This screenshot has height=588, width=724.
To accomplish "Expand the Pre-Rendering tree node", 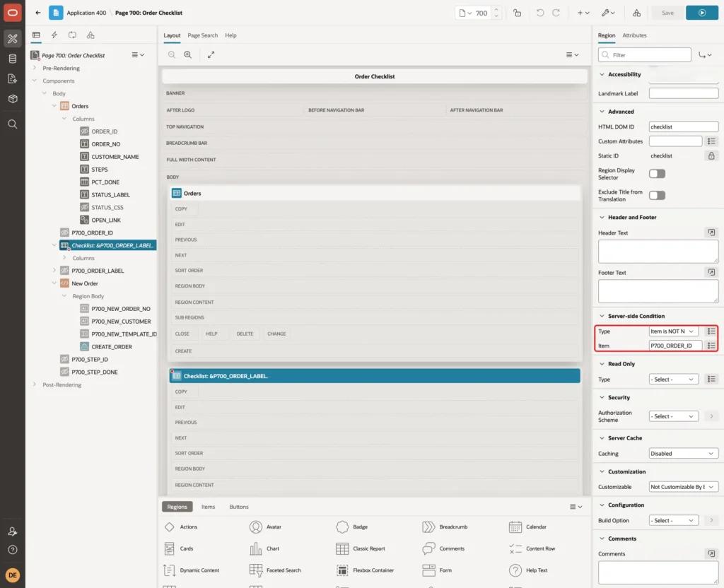I will coord(35,68).
